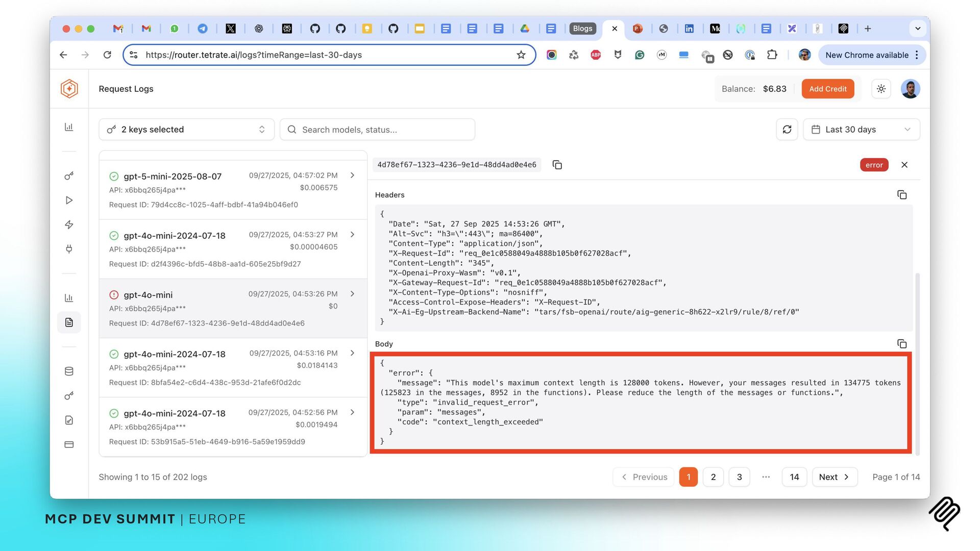This screenshot has height=551, width=980.
Task: Click the Search models, status field
Action: 378,130
